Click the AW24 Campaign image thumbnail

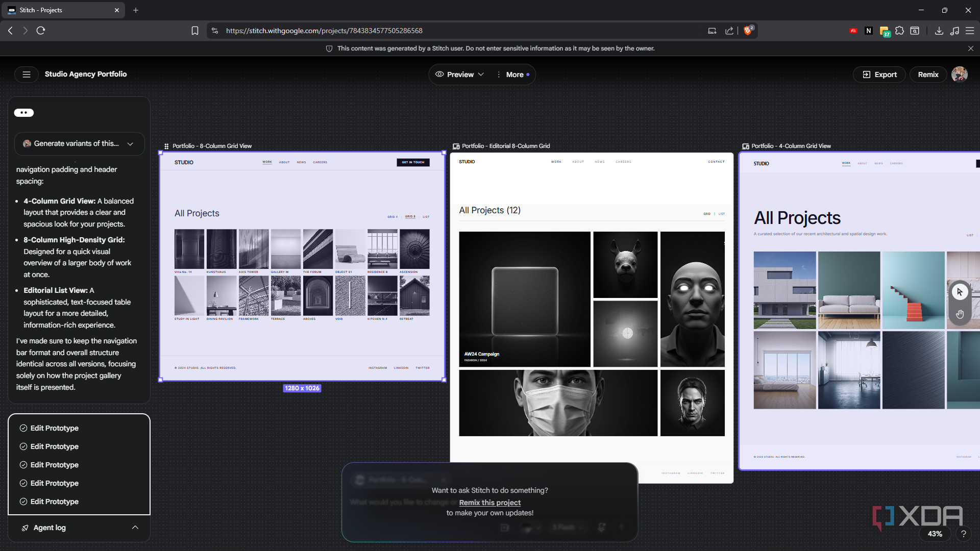(524, 299)
